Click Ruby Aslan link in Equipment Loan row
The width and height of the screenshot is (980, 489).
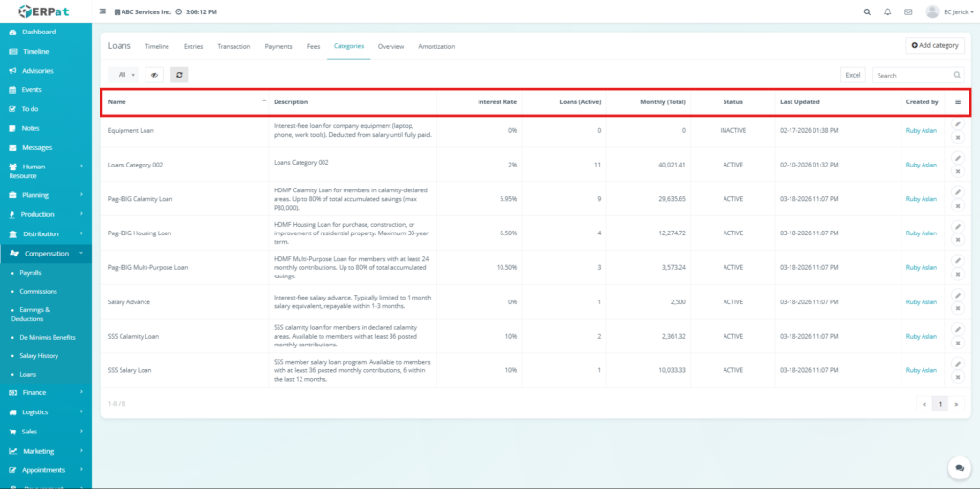[x=921, y=130]
